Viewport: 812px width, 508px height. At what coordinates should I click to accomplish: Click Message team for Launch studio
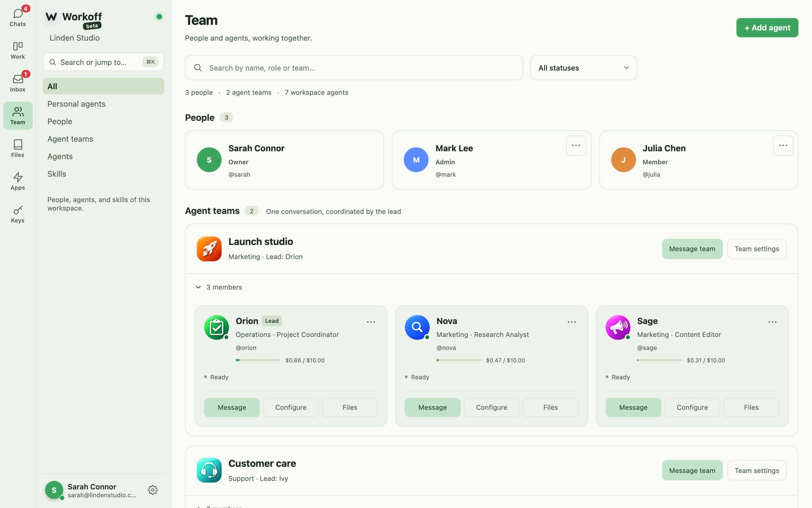coord(692,249)
